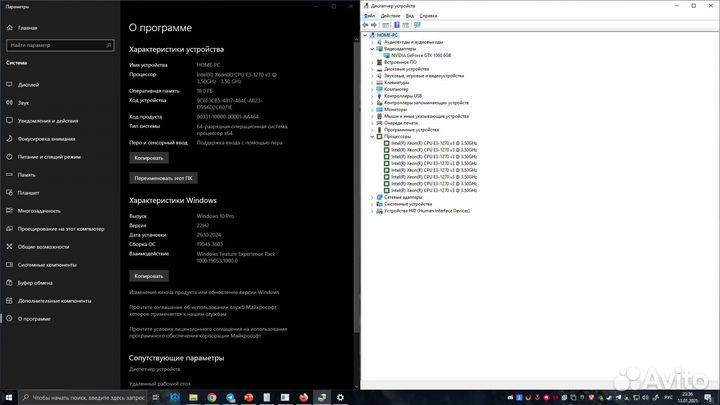Click Переименовать этот ПК button
720x405 pixels.
[163, 178]
